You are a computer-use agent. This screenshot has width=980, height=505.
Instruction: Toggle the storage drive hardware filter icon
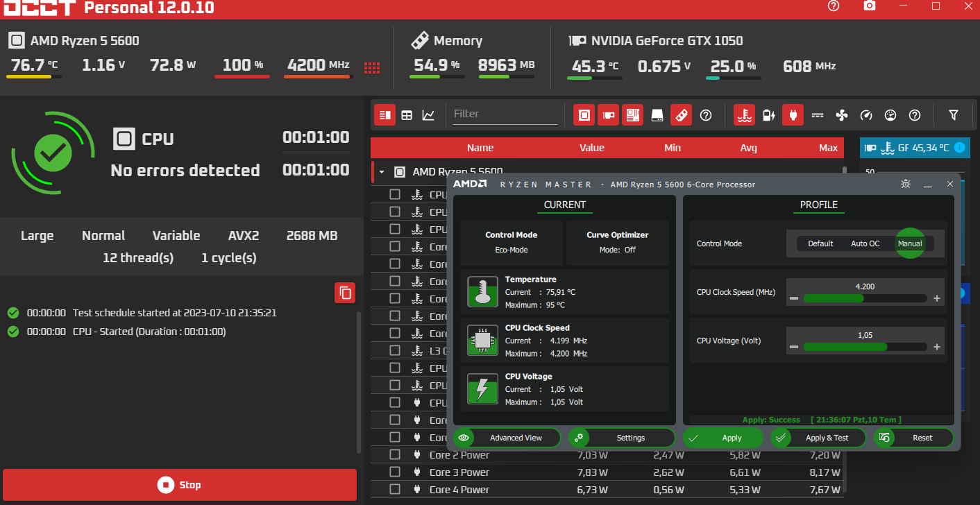point(657,115)
